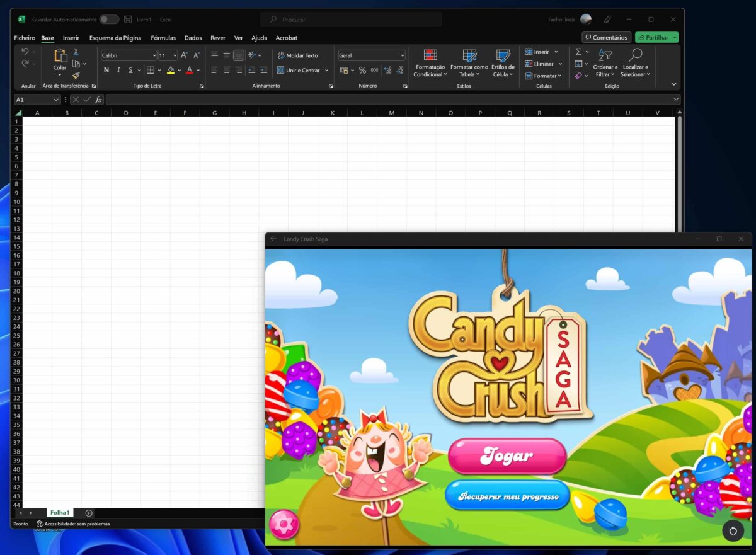756x555 pixels.
Task: Toggle italic I formatting
Action: pos(118,70)
